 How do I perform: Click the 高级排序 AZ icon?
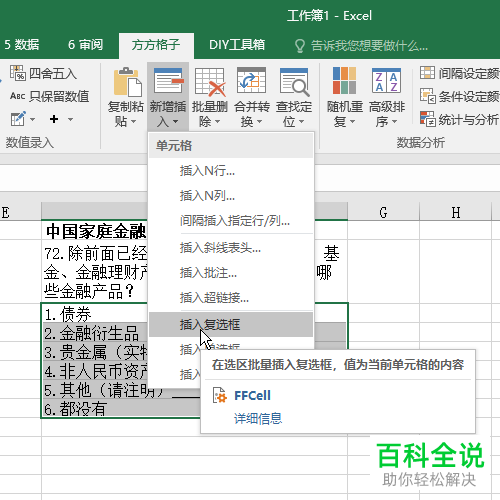386,80
